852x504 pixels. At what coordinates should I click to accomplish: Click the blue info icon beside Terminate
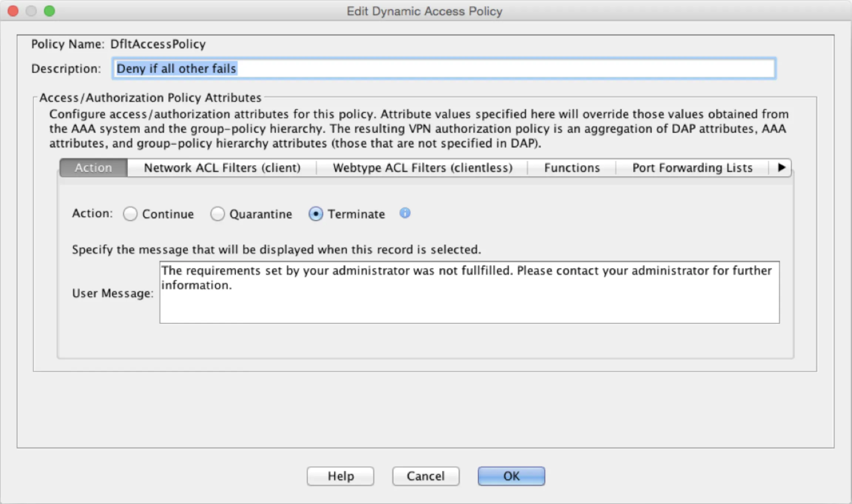click(405, 213)
